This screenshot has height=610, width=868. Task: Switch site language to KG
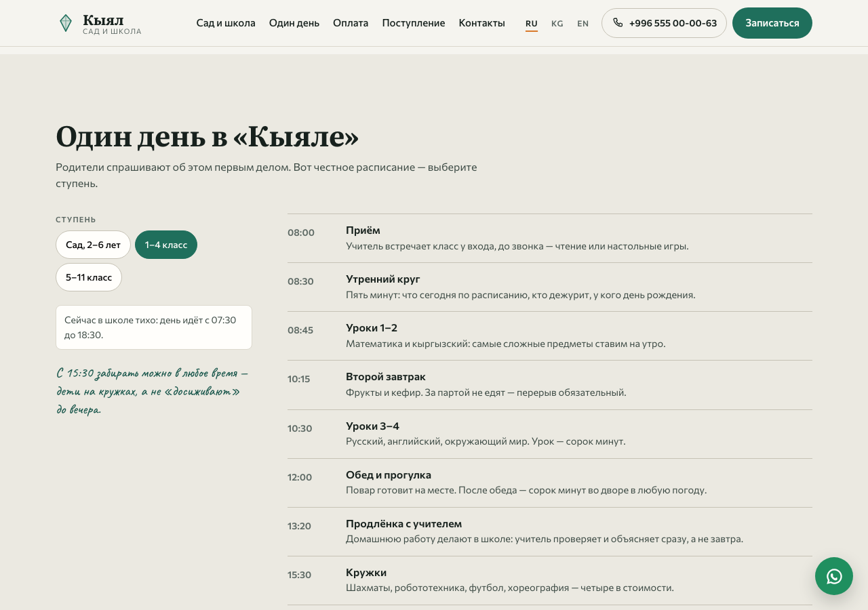click(557, 24)
